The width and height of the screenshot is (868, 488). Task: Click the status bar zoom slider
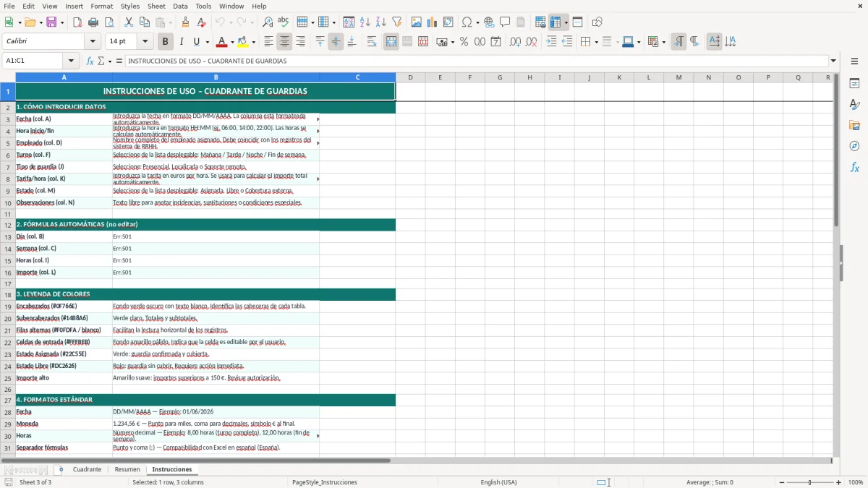809,482
